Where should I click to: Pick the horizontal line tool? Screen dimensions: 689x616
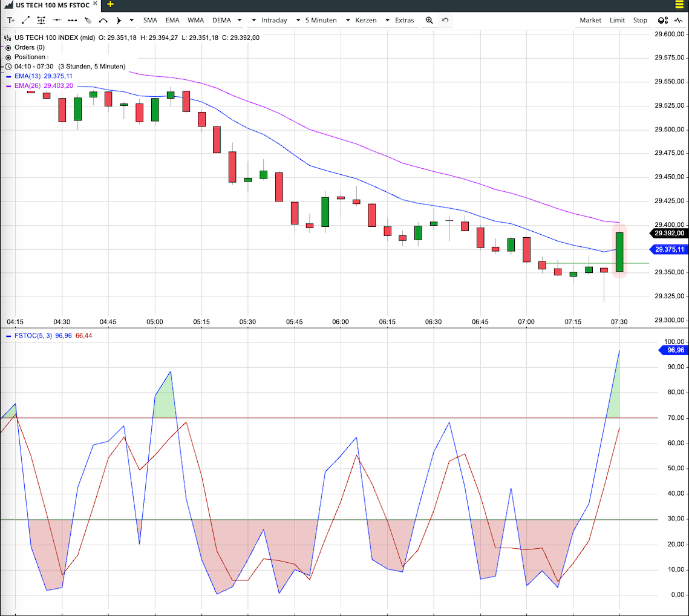click(56, 20)
